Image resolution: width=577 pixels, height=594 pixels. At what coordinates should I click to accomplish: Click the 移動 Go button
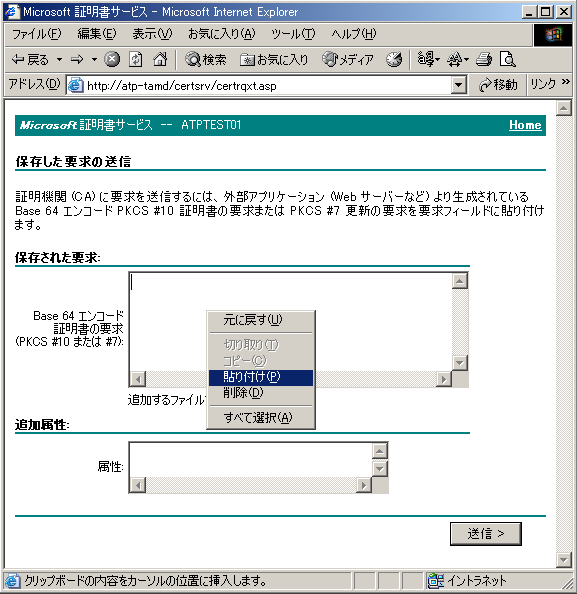pos(498,85)
